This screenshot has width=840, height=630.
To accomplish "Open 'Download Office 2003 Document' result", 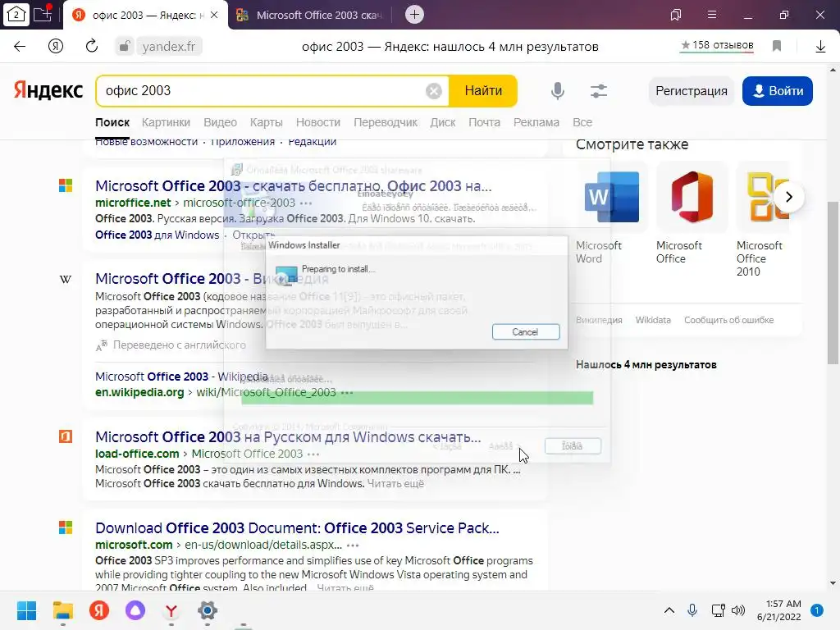I will click(x=297, y=528).
